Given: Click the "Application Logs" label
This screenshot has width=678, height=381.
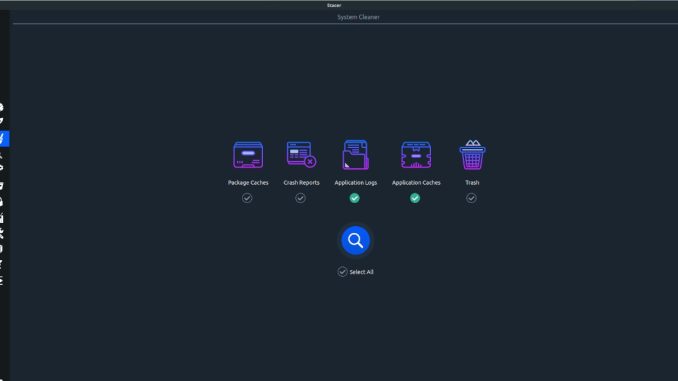Looking at the screenshot, I should tap(356, 182).
